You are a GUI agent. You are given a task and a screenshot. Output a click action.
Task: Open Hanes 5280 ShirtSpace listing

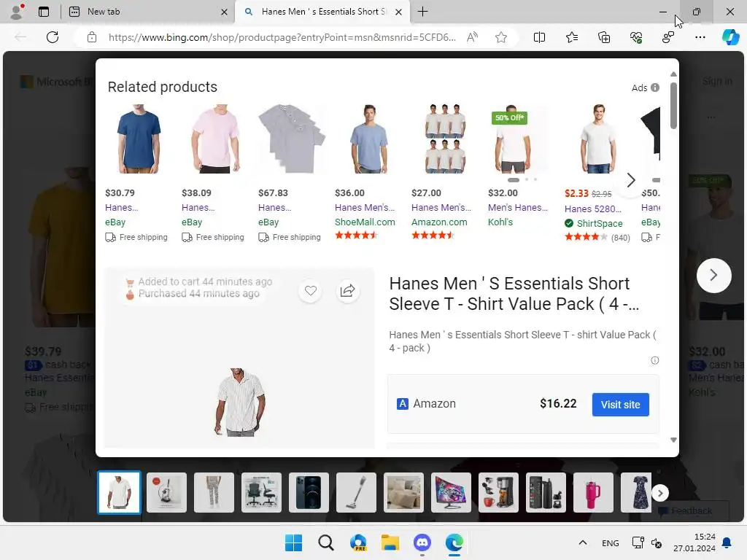coord(592,209)
